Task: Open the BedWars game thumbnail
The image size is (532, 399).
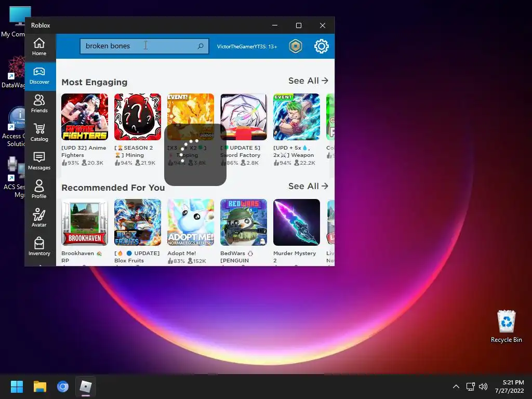Action: click(x=244, y=222)
